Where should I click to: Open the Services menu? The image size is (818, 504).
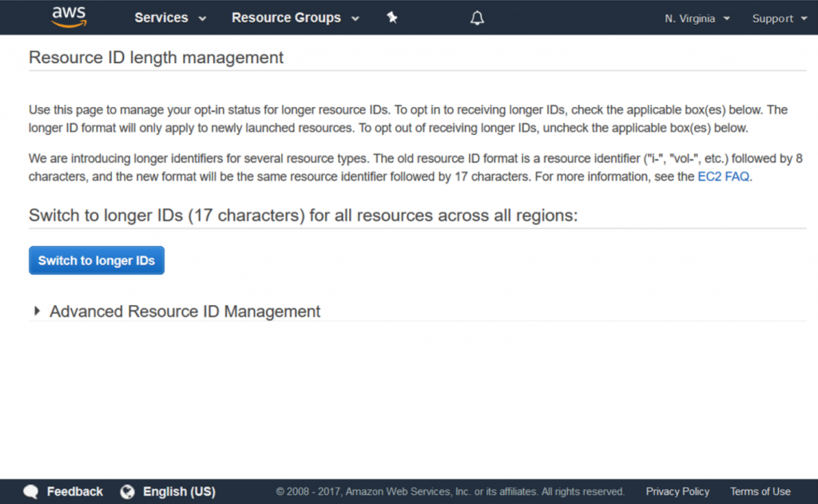(x=170, y=18)
